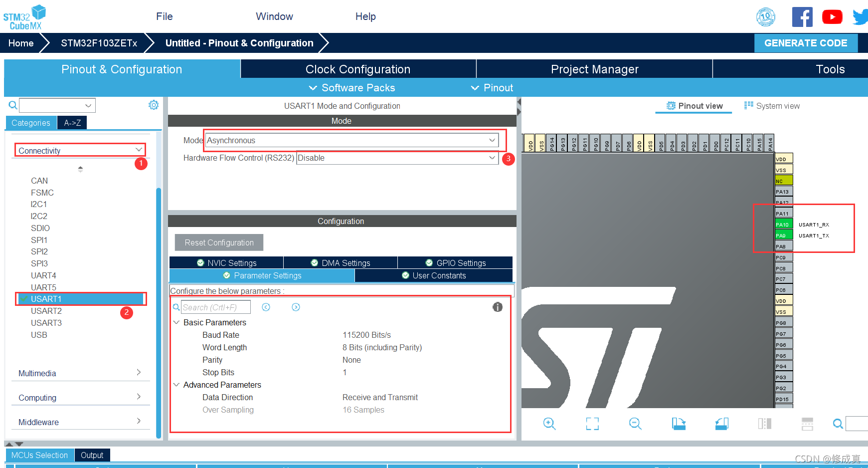This screenshot has width=868, height=468.
Task: Expand the Pinout menu
Action: 492,88
